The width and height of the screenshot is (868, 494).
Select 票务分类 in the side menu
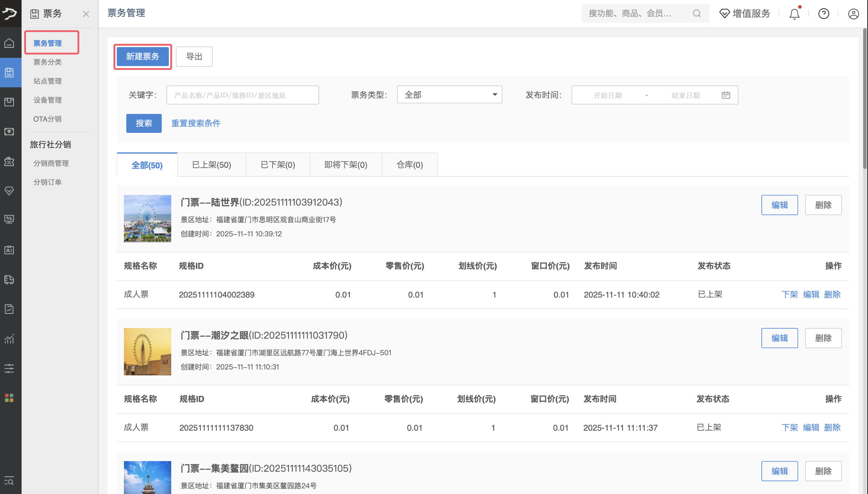point(47,62)
